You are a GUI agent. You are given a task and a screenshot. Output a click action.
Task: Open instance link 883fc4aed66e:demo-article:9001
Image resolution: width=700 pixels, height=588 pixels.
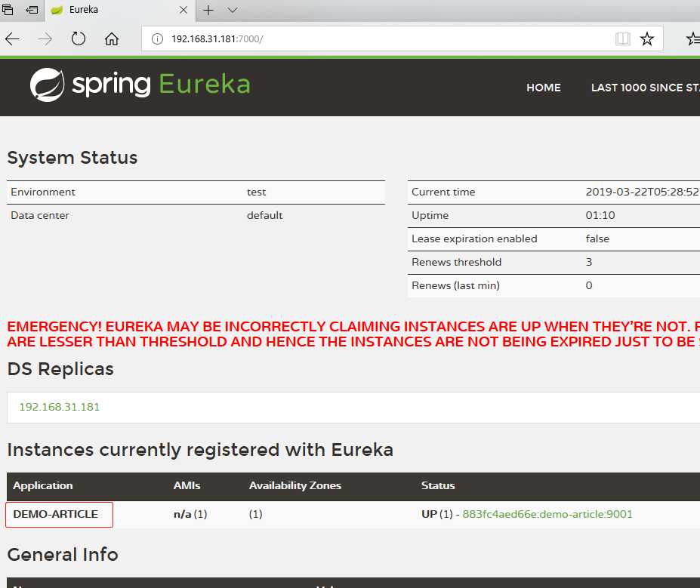tap(547, 514)
